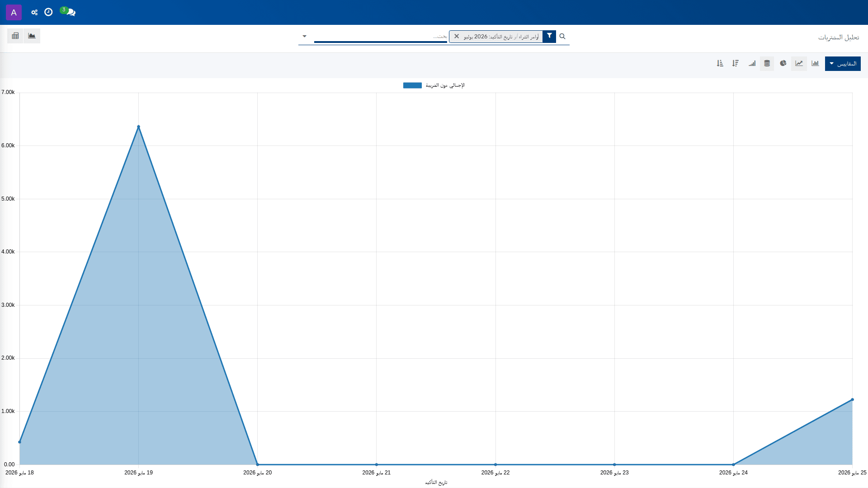Toggle the stacked chart mode

click(x=767, y=63)
